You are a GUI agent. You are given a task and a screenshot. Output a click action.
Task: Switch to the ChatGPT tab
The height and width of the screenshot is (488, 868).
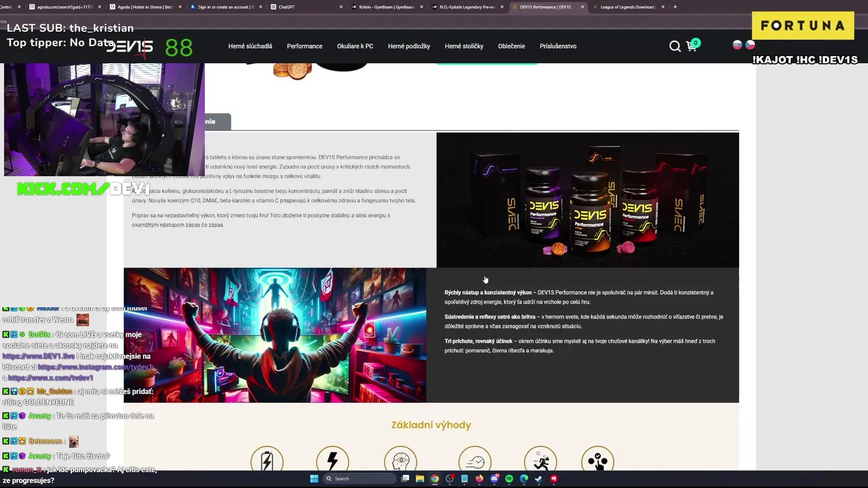[x=307, y=7]
